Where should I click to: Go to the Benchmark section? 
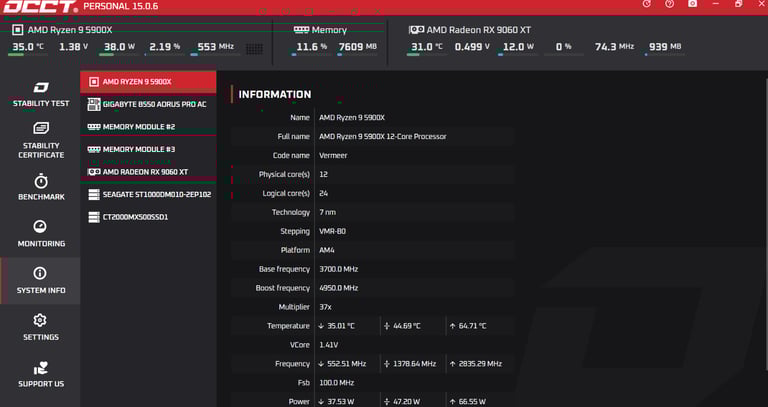tap(41, 187)
